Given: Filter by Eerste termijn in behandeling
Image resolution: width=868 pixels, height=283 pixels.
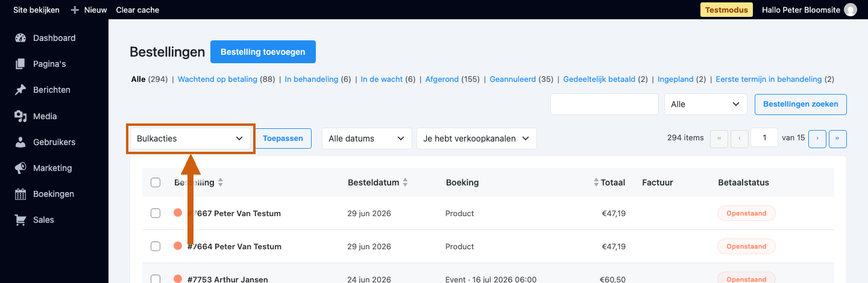Looking at the screenshot, I should (x=769, y=79).
